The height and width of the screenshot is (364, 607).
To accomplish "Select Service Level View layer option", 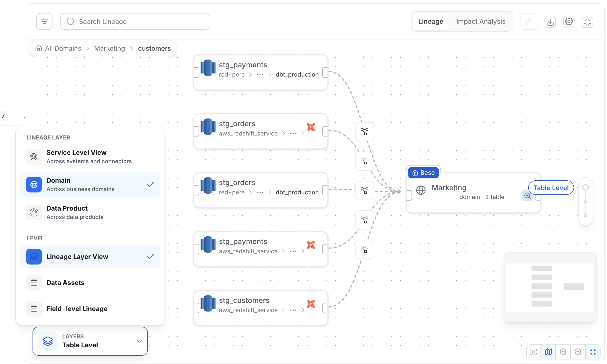I will pyautogui.click(x=90, y=156).
